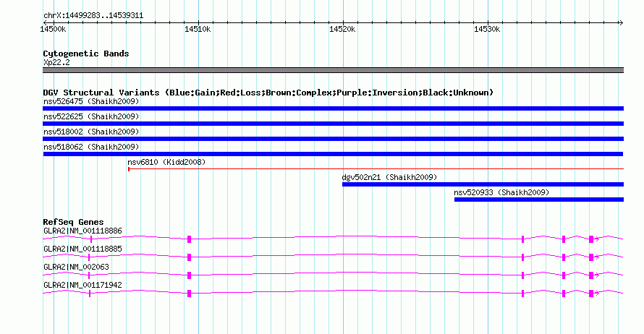Click the gray Xp22.2 cytogenetic band bar

333,70
